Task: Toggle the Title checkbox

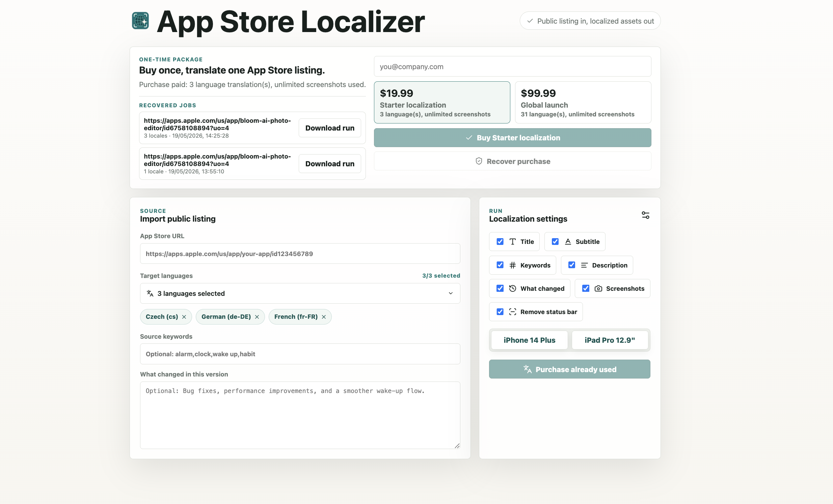Action: click(x=500, y=242)
